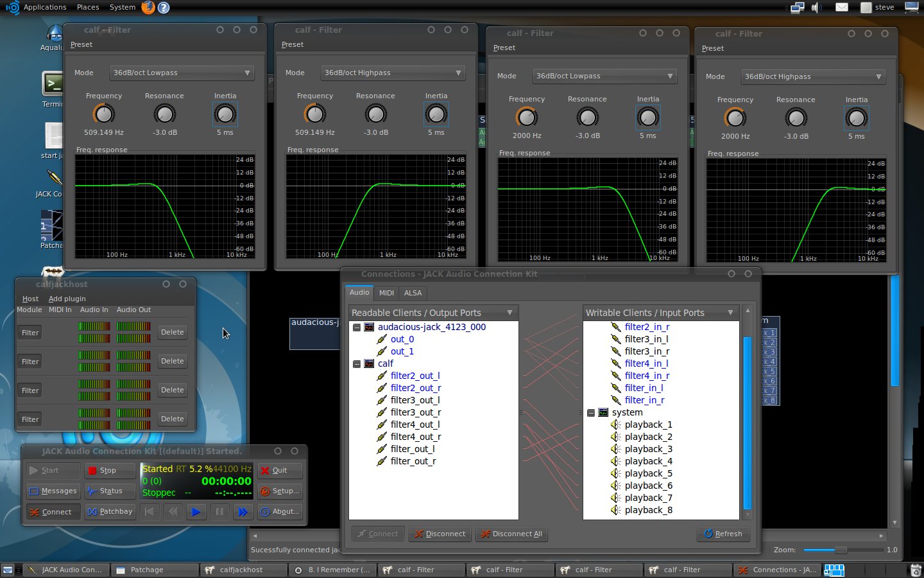Collapse the audacious-jack_4123_000 client tree
The width and height of the screenshot is (924, 578).
point(357,327)
